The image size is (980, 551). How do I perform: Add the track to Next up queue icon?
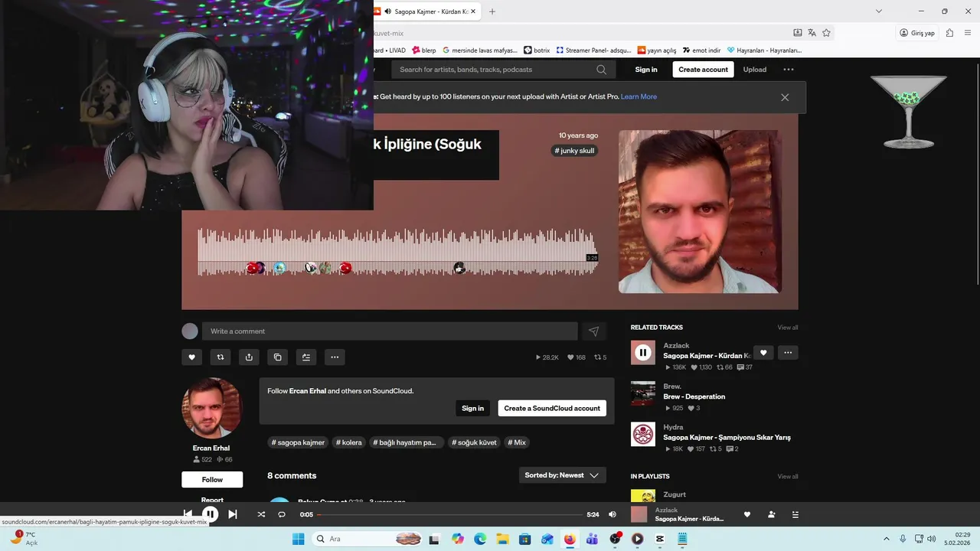click(x=306, y=357)
